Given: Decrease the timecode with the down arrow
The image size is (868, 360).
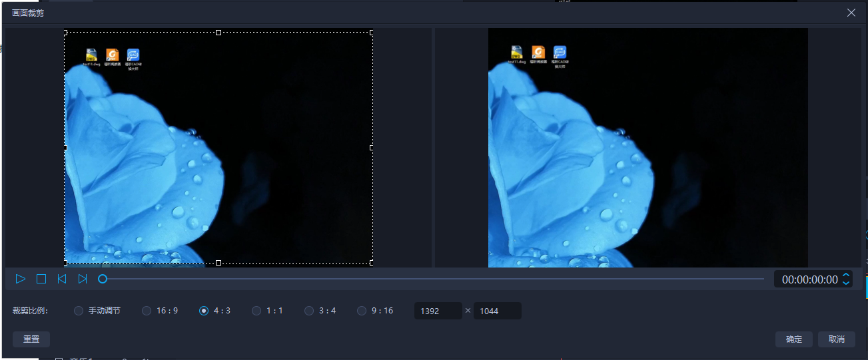Looking at the screenshot, I should pyautogui.click(x=846, y=283).
